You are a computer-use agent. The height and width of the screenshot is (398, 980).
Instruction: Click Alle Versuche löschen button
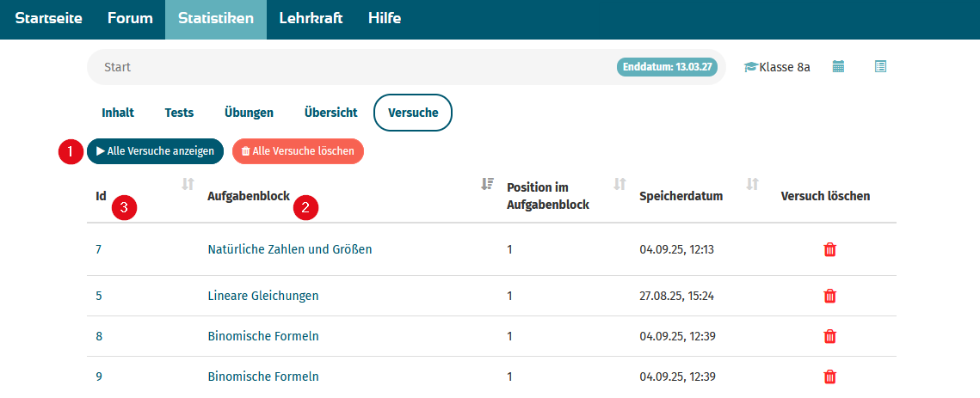[x=298, y=151]
